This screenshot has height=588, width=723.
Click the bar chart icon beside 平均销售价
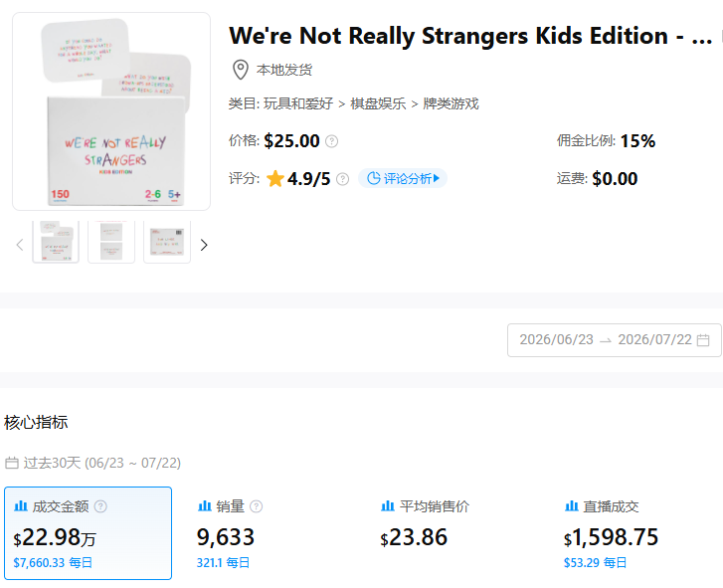coord(387,505)
